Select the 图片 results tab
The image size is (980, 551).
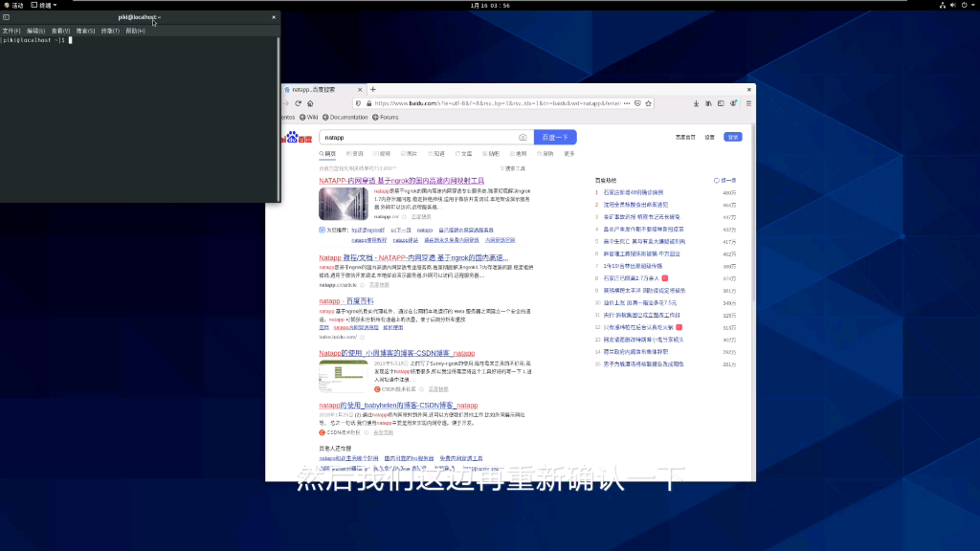point(409,154)
